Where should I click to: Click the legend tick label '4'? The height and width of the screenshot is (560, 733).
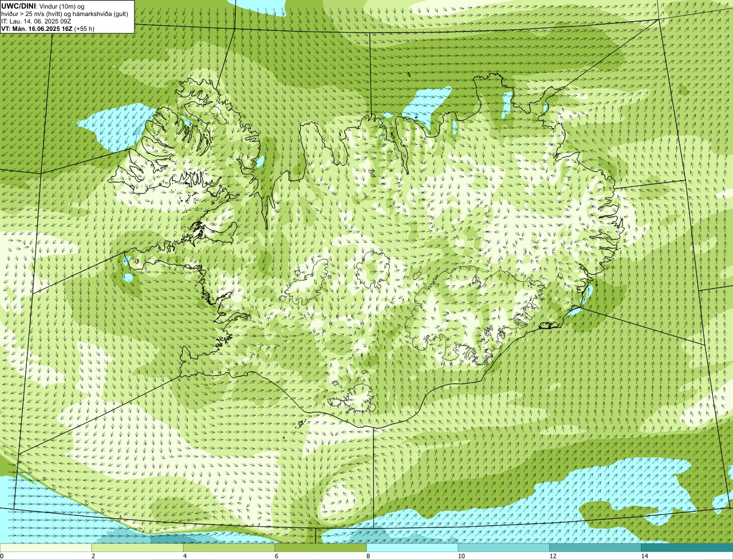coord(184,556)
